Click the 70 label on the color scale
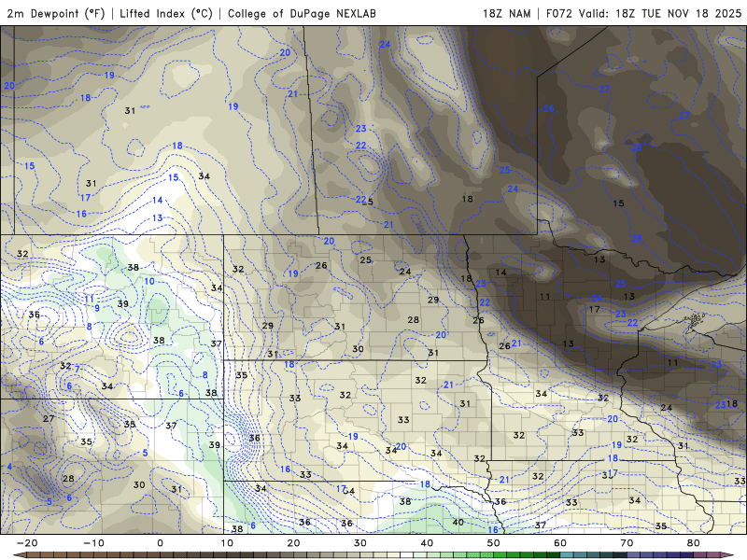This screenshot has height=560, width=747. click(x=627, y=543)
